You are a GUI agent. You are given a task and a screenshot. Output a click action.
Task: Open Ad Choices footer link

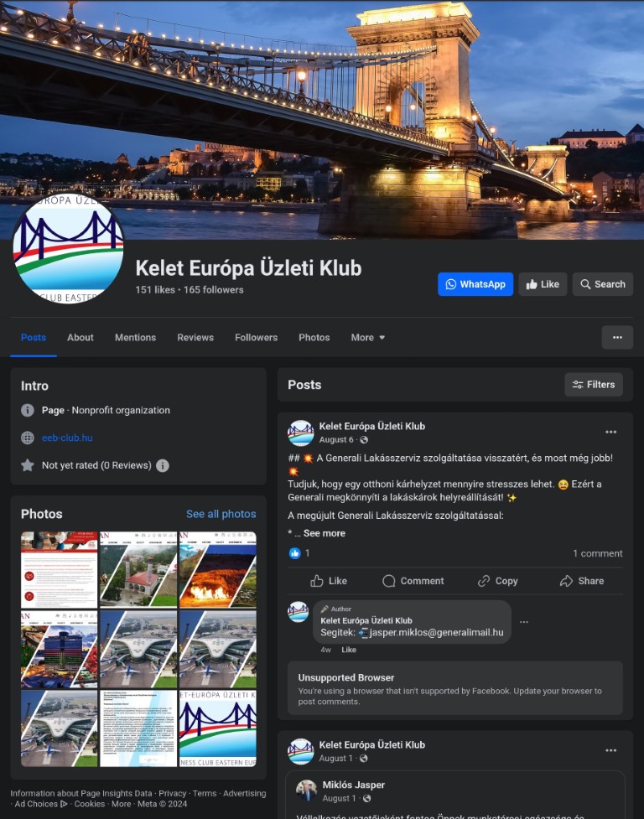41,804
